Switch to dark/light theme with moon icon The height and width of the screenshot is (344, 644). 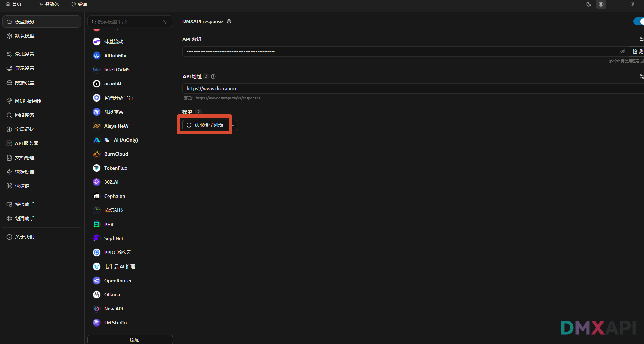coord(589,4)
